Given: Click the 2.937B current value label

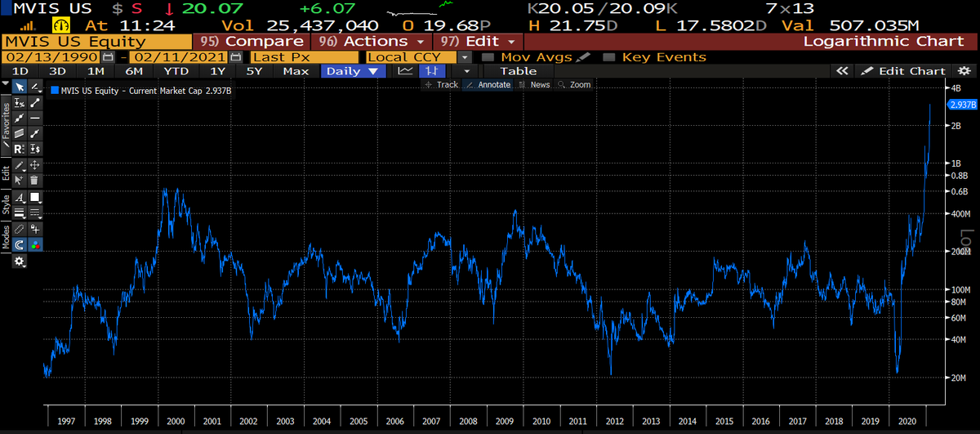Looking at the screenshot, I should (x=963, y=105).
